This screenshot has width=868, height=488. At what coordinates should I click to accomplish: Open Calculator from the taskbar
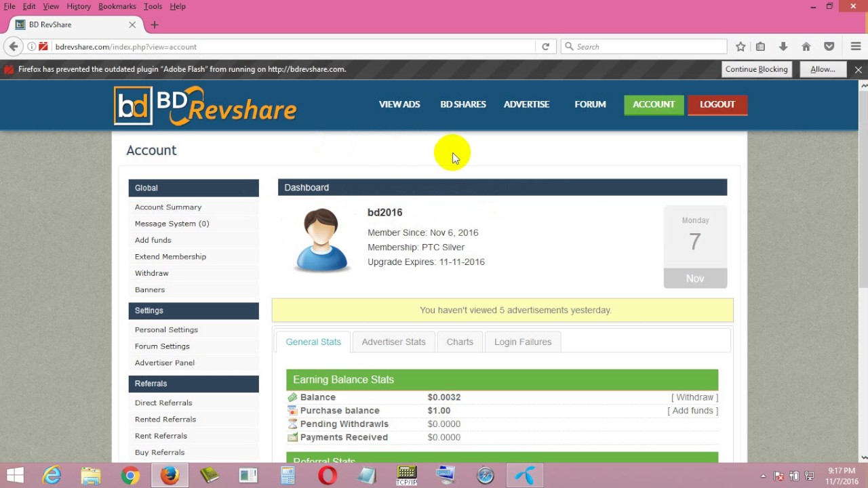[x=288, y=476]
